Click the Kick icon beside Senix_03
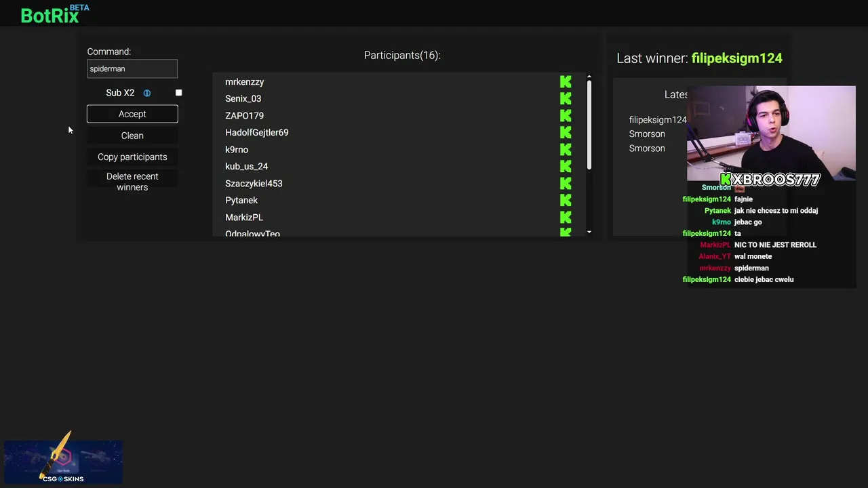Viewport: 868px width, 488px height. point(566,99)
